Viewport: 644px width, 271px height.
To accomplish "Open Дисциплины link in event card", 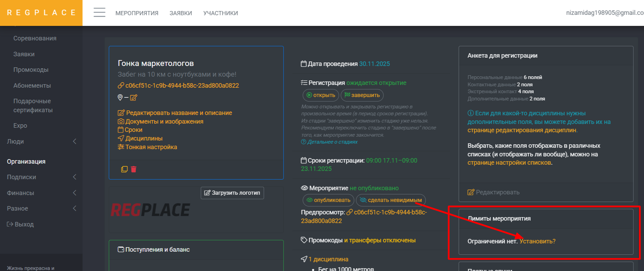I will pos(140,138).
